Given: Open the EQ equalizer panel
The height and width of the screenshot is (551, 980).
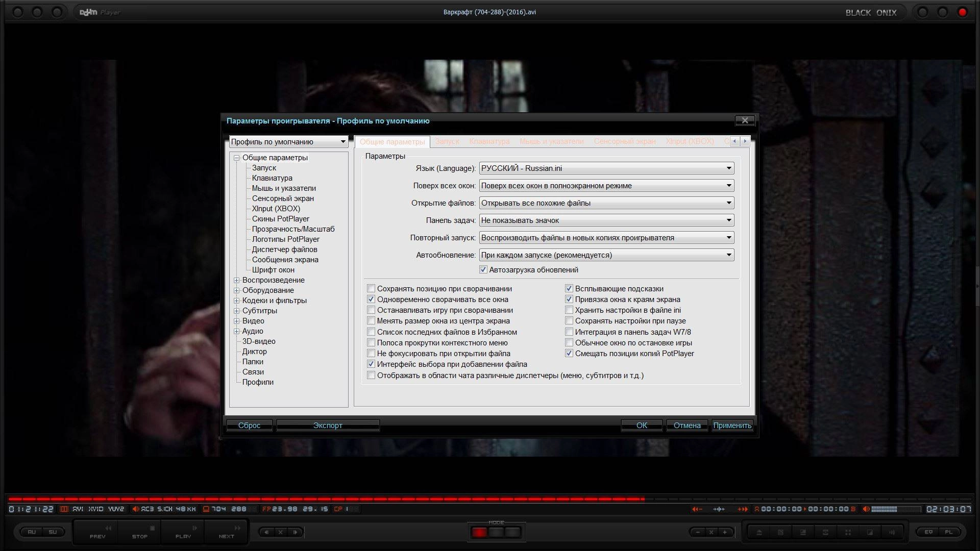Looking at the screenshot, I should [928, 532].
